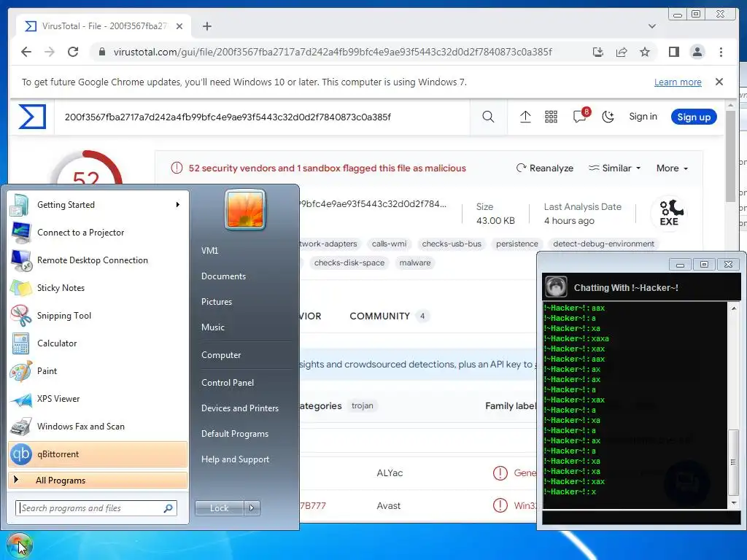The height and width of the screenshot is (560, 747).
Task: Open Connect to a Projector
Action: [98, 233]
